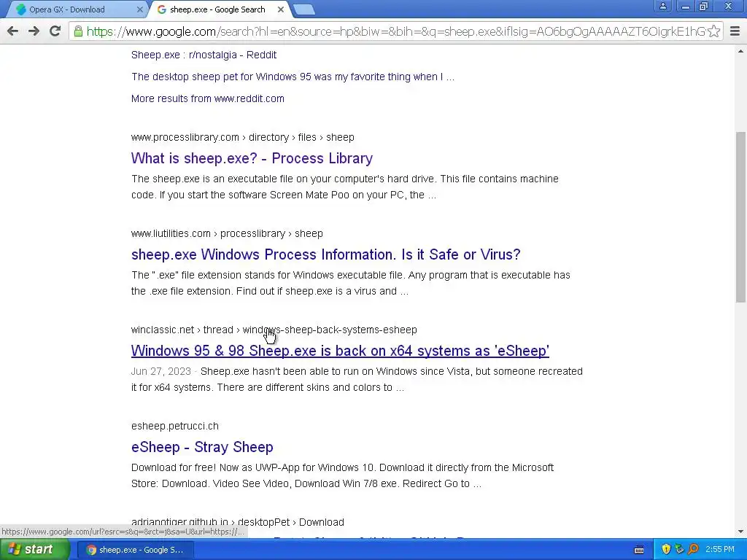Click the orange magnifier tray icon

point(693,550)
